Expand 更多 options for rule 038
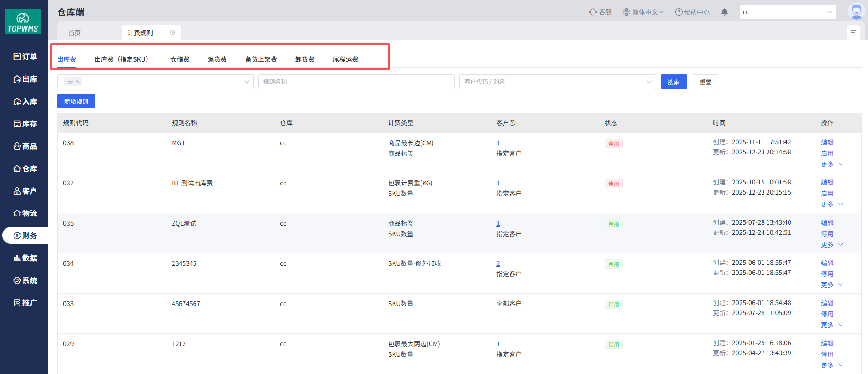The image size is (868, 374). click(831, 164)
